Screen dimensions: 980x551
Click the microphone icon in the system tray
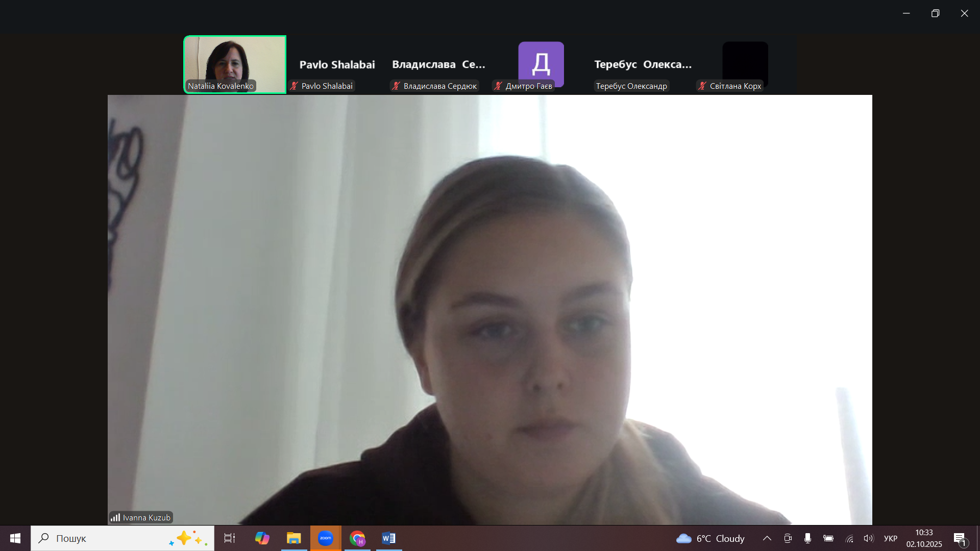[807, 538]
